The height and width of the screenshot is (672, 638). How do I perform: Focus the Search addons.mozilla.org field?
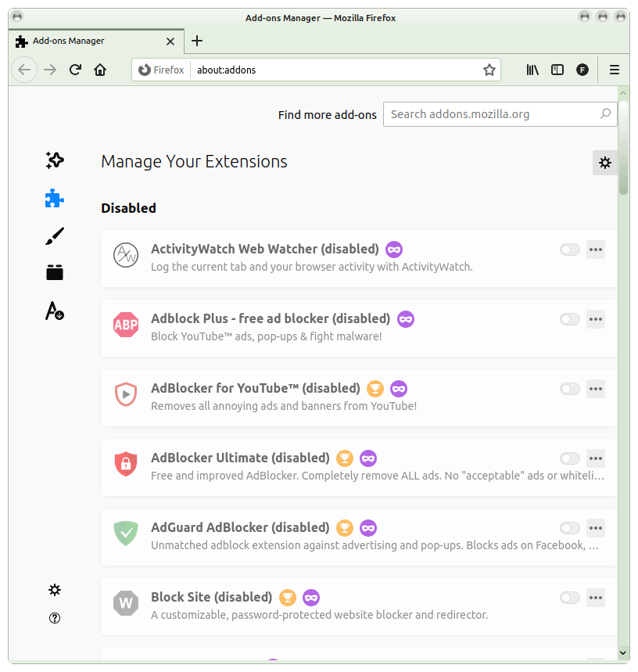pos(500,114)
